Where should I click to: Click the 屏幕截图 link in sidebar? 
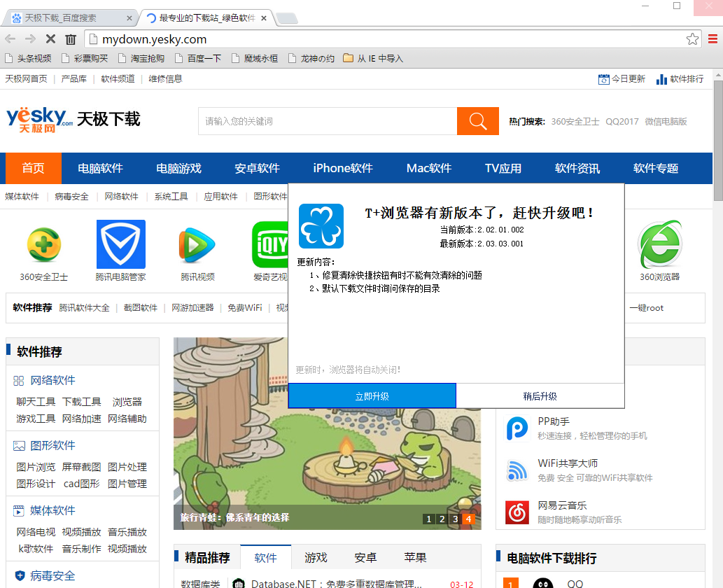point(82,467)
